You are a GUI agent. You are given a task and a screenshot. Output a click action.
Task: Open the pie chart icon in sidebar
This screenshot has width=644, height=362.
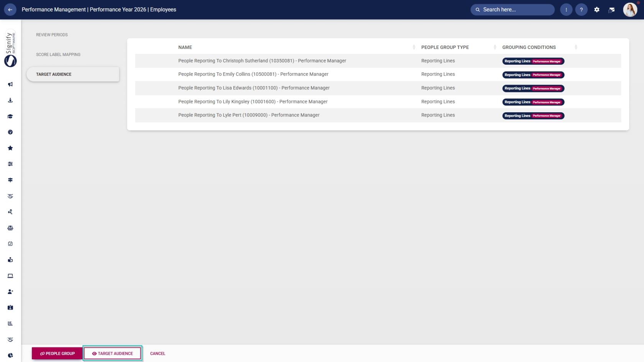coord(10,355)
